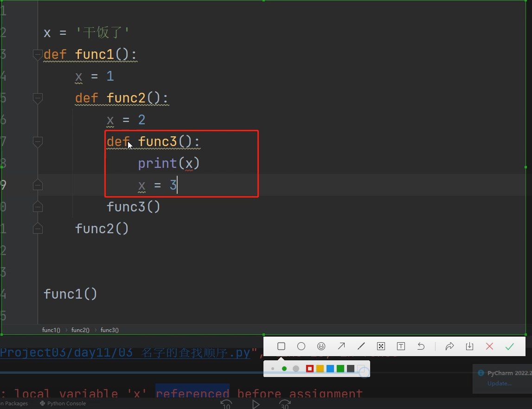Click 'def func2():' in the editor
This screenshot has height=409, width=532.
click(122, 98)
